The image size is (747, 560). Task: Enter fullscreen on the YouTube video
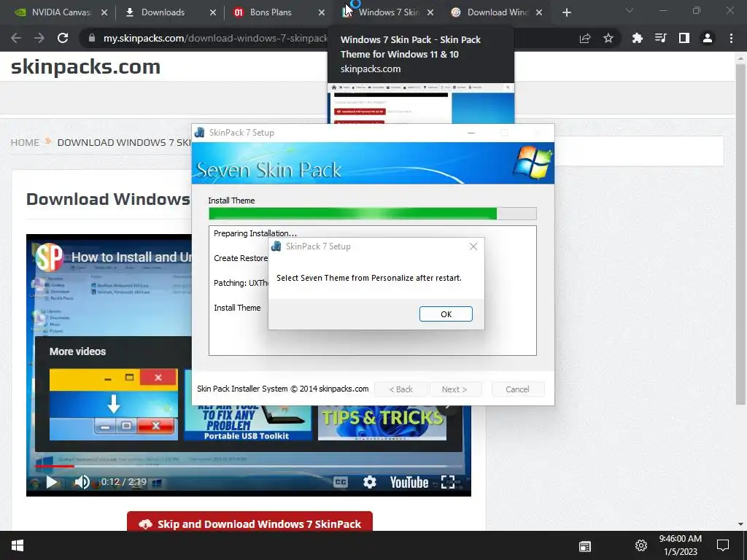448,482
